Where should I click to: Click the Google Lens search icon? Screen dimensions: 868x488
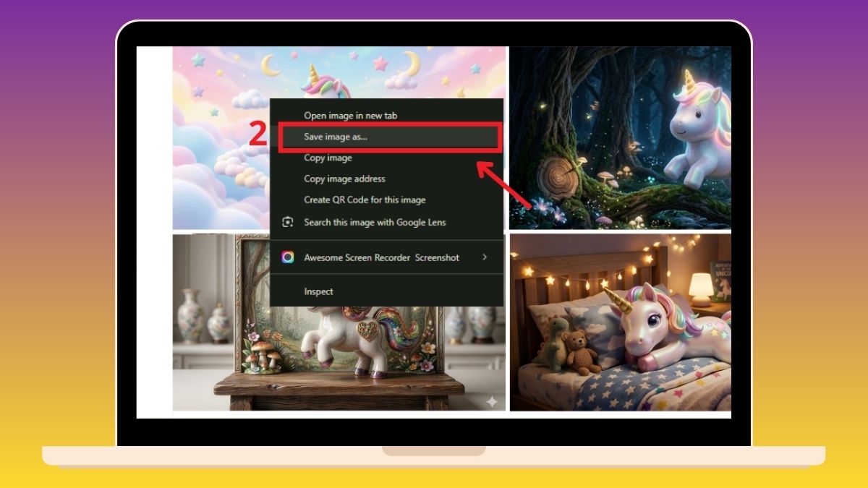click(287, 223)
